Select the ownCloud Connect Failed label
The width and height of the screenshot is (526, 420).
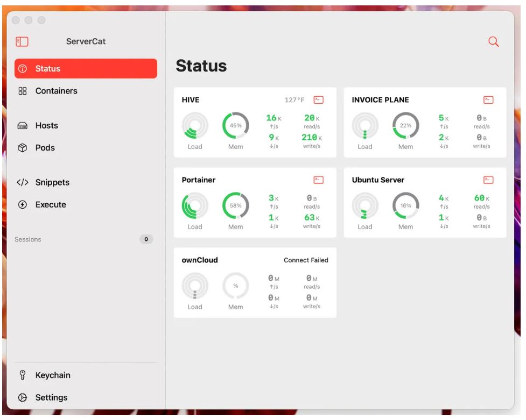pos(306,260)
